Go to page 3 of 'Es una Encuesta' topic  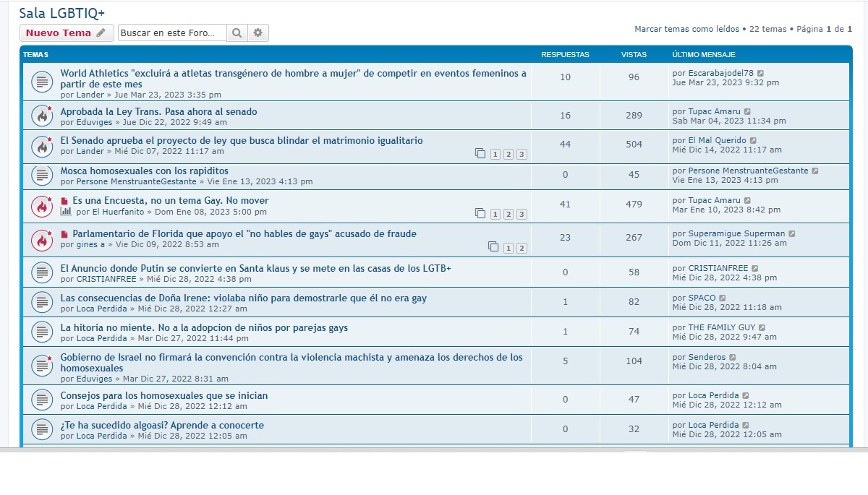[x=522, y=214]
